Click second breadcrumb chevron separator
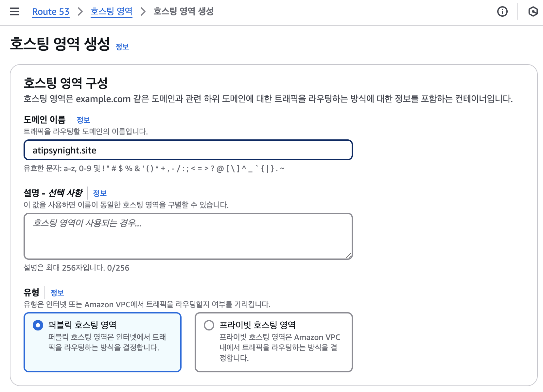The image size is (543, 392). point(143,11)
